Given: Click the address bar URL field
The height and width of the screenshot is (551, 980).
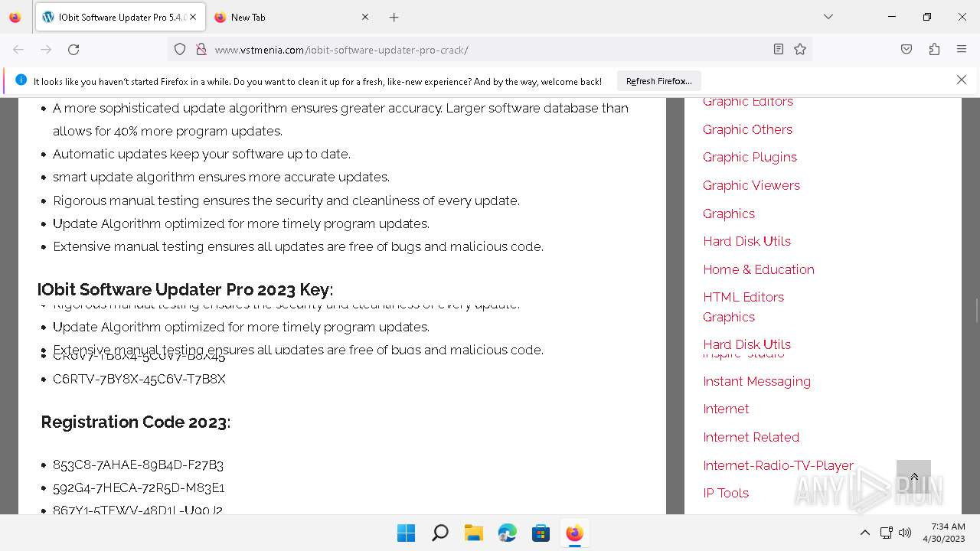Looking at the screenshot, I should tap(490, 49).
